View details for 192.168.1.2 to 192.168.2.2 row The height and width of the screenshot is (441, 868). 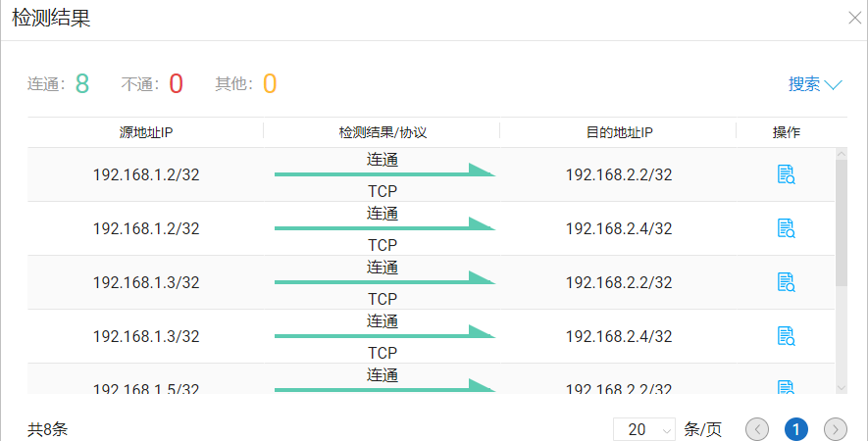point(786,174)
